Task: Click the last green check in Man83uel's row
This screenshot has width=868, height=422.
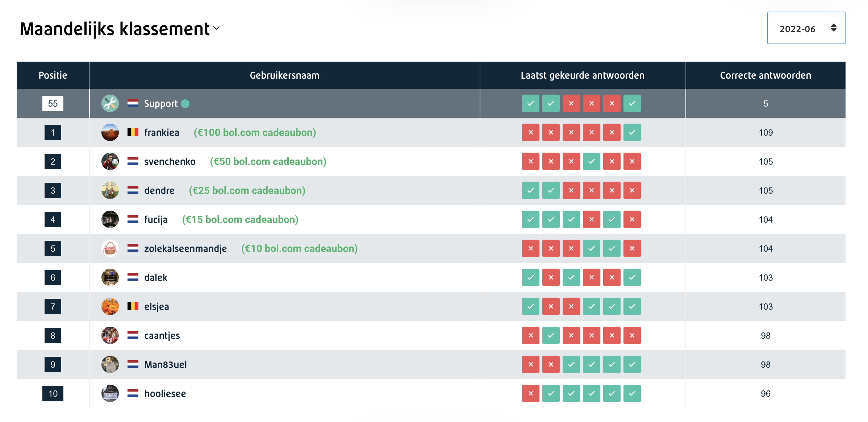Action: 632,364
